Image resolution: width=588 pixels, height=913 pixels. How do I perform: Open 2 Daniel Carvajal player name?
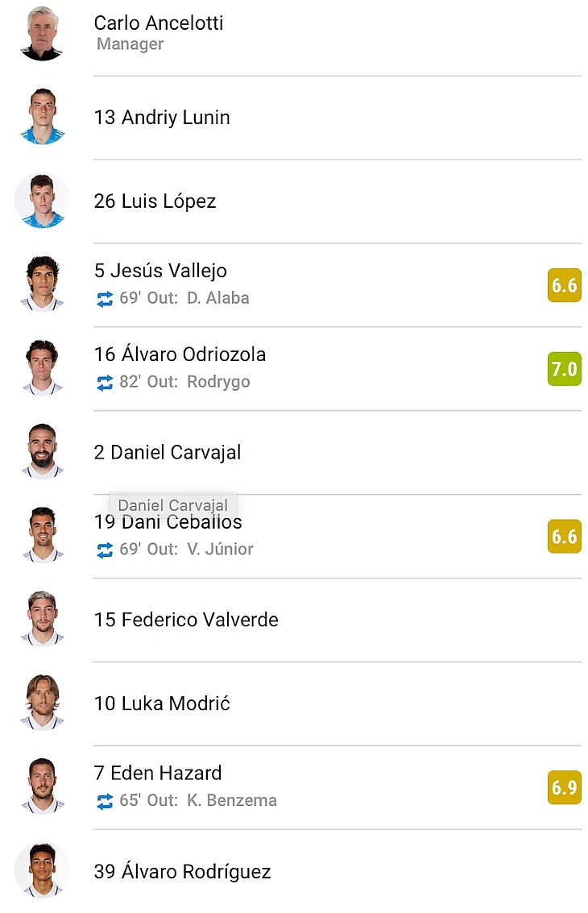point(168,452)
